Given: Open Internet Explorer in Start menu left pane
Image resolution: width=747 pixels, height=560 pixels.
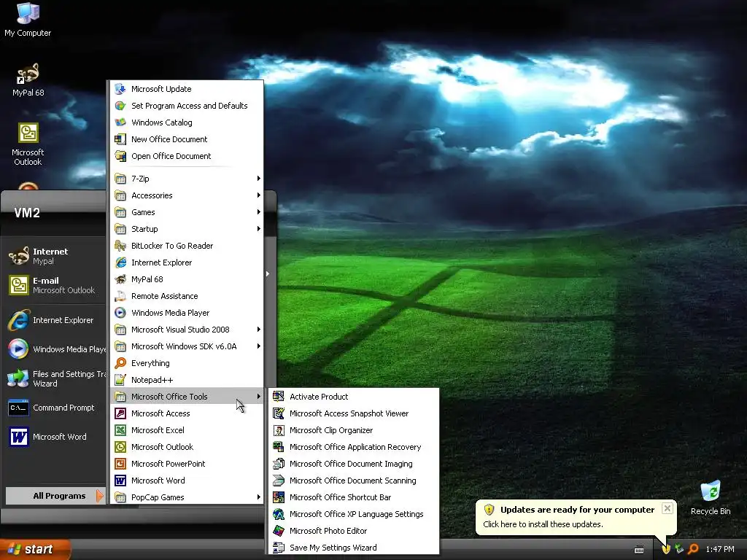Looking at the screenshot, I should (55, 320).
